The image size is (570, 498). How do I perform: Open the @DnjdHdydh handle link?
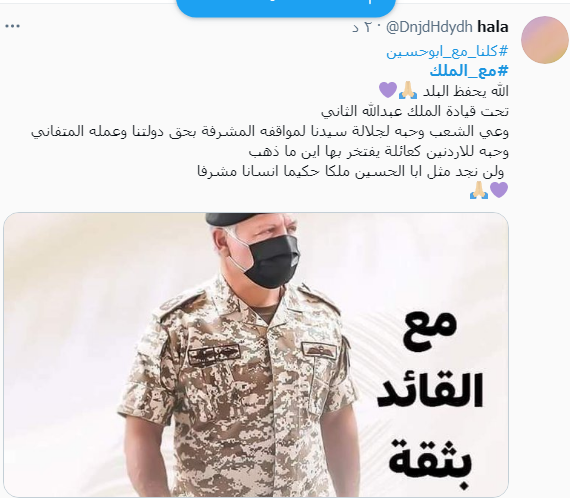[x=429, y=27]
